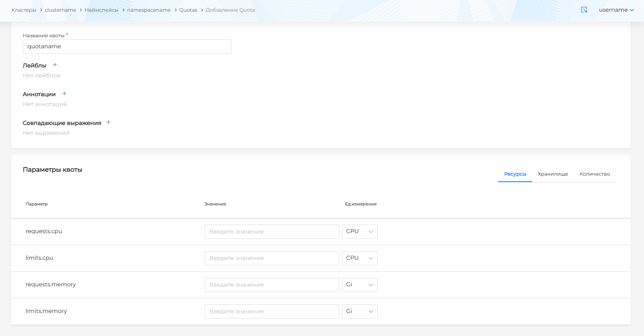The image size is (644, 336).
Task: Switch to the Ресурсы tab
Action: [515, 174]
